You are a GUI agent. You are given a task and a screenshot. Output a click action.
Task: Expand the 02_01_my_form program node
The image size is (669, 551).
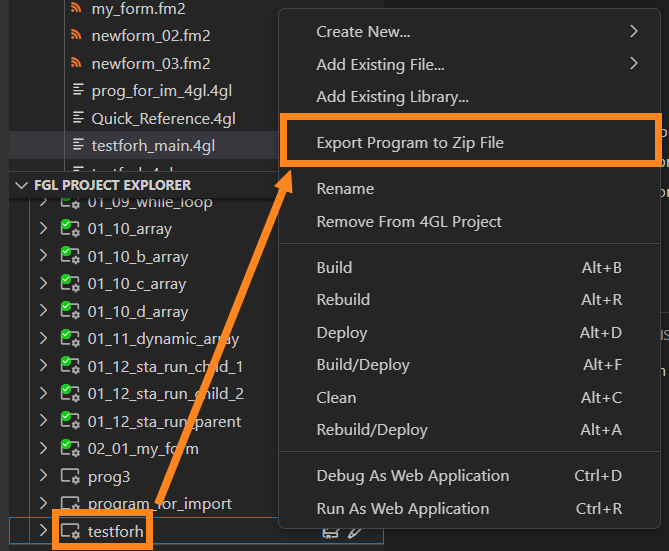[x=43, y=449]
